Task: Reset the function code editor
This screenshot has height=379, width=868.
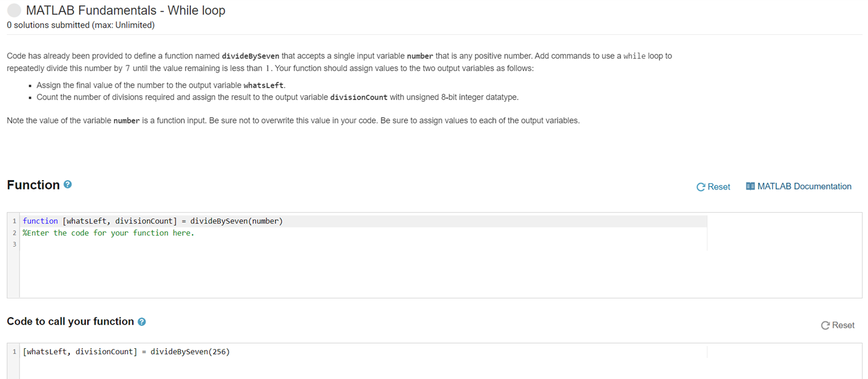Action: [x=713, y=187]
